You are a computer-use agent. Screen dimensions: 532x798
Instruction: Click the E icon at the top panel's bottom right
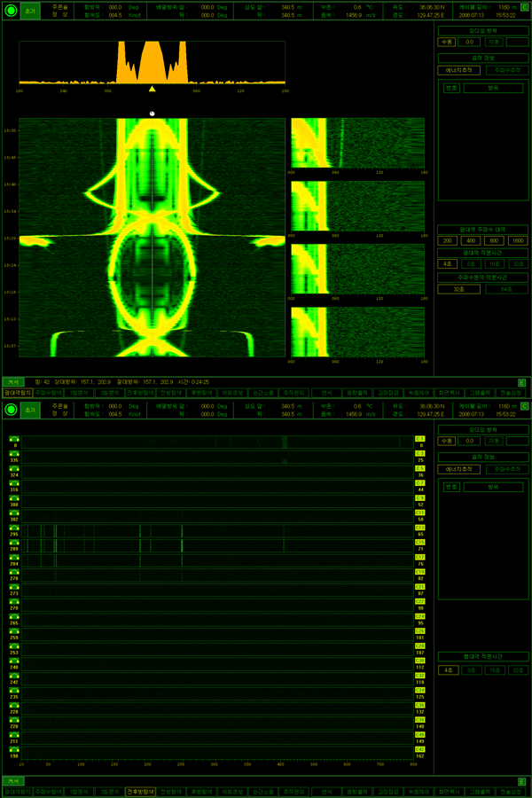[522, 381]
